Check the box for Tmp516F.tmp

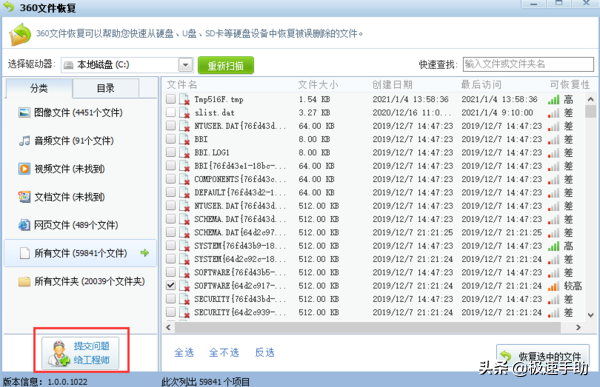pyautogui.click(x=171, y=99)
